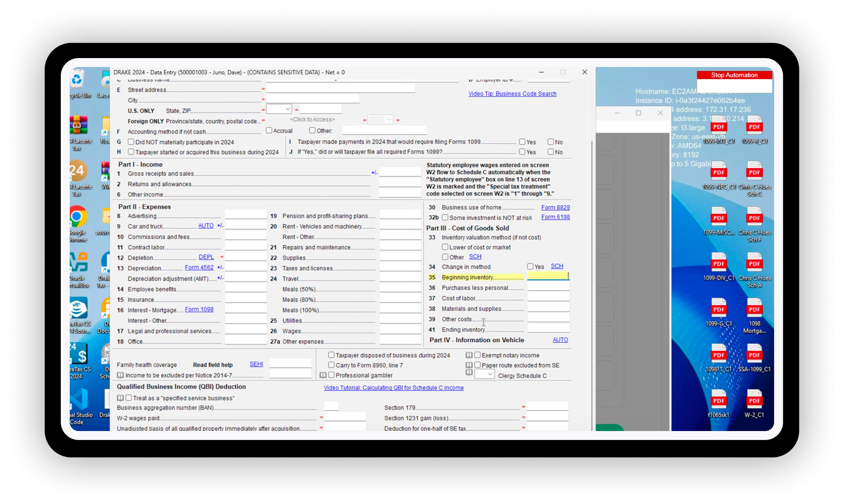844x504 pixels.
Task: Open the Form 4562 depreciation link
Action: (x=199, y=268)
